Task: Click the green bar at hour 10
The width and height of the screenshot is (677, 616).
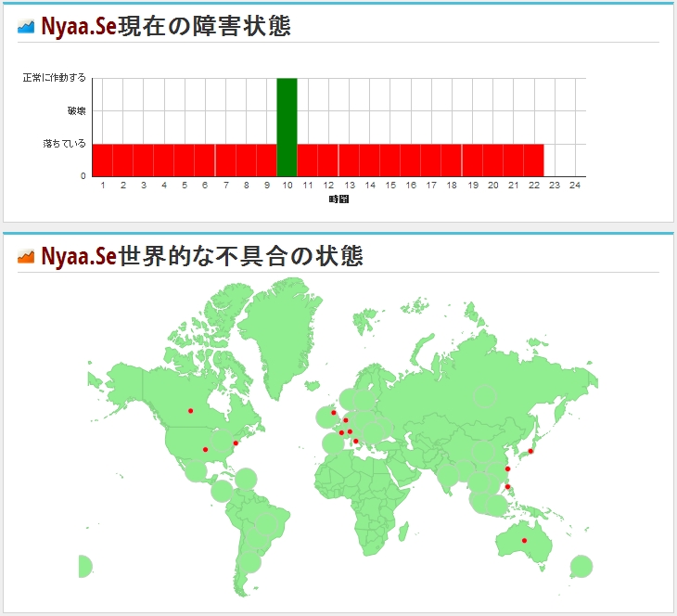Action: 287,127
